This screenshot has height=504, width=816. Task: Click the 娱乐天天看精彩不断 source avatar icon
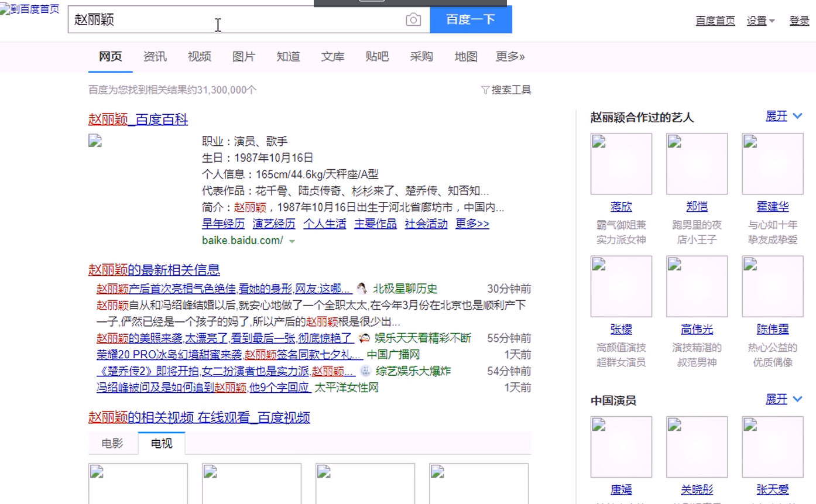[364, 338]
